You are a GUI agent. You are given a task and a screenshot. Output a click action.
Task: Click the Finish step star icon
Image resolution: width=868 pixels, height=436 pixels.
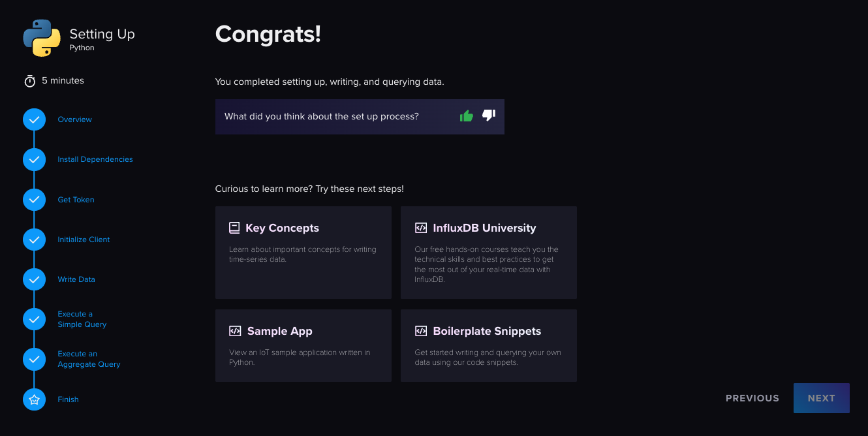click(x=34, y=399)
